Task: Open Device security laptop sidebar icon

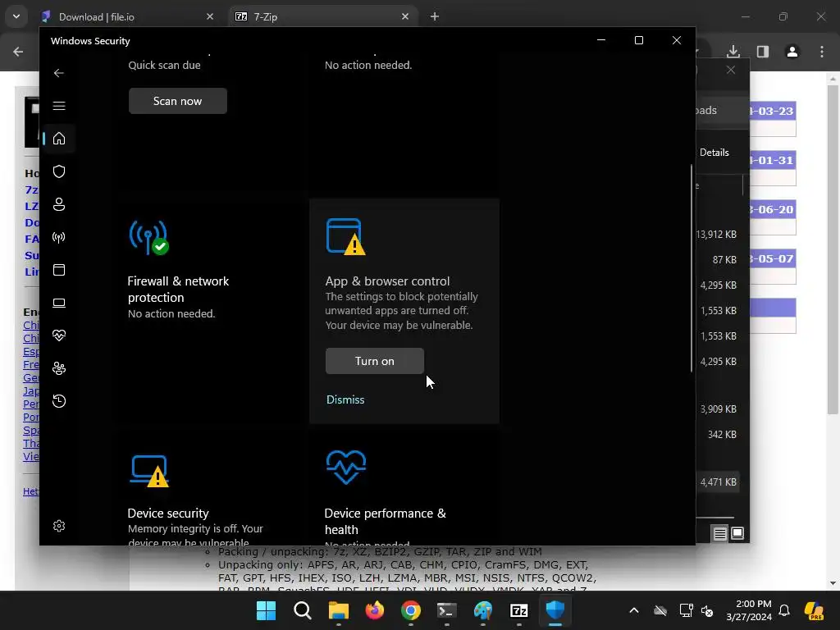Action: pos(59,303)
